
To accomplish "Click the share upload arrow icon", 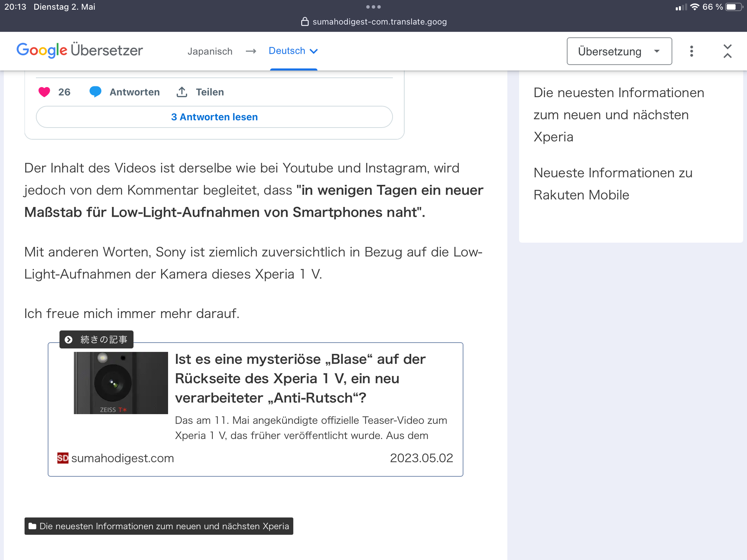I will tap(182, 92).
